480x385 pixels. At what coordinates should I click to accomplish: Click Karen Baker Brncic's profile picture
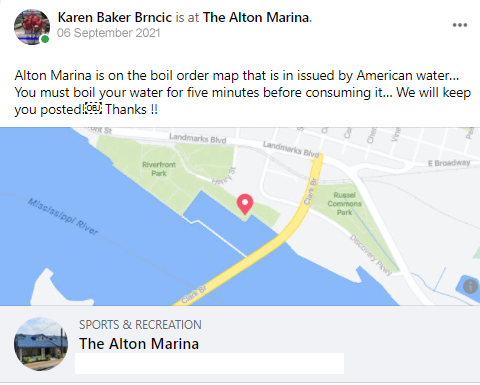pyautogui.click(x=32, y=27)
